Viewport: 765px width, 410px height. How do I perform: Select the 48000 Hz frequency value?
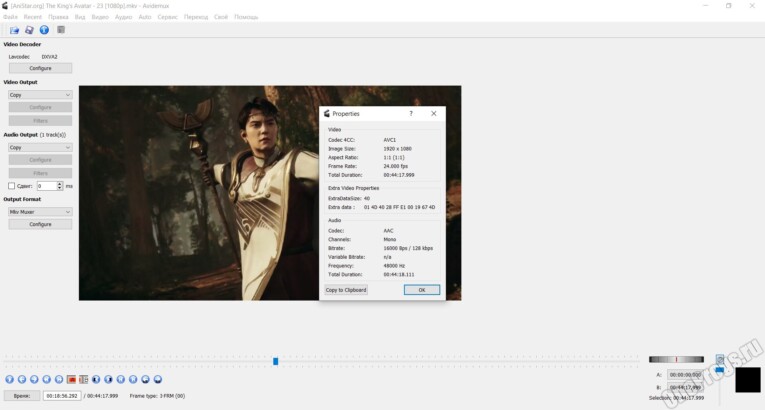[x=394, y=266]
